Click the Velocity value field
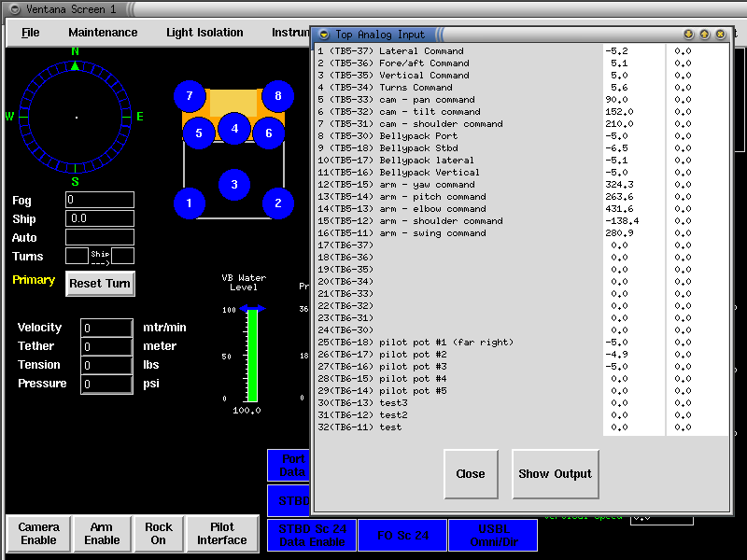The height and width of the screenshot is (560, 747). point(106,328)
